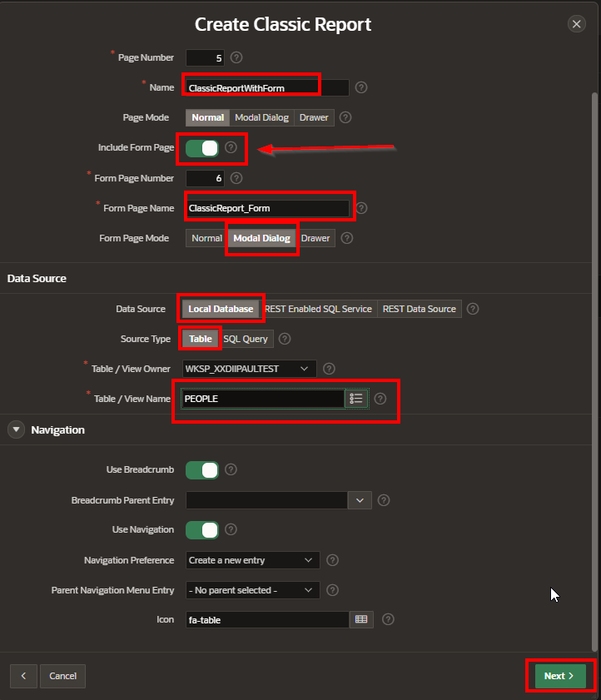Click into Form Page Name field
This screenshot has width=601, height=700.
point(267,208)
